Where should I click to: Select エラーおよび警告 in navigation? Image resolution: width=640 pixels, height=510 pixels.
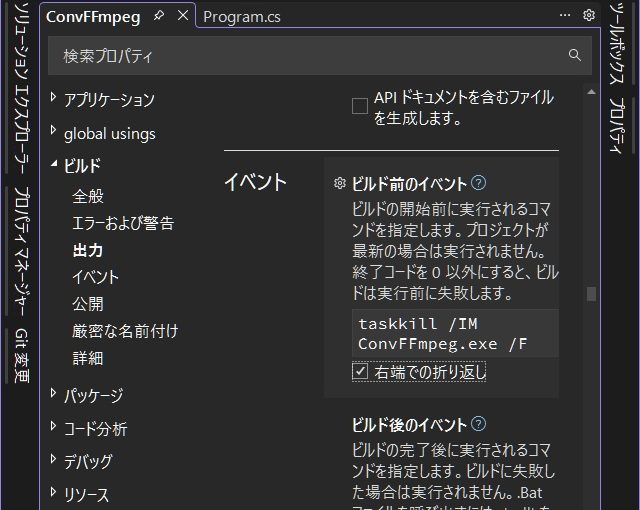pyautogui.click(x=123, y=223)
